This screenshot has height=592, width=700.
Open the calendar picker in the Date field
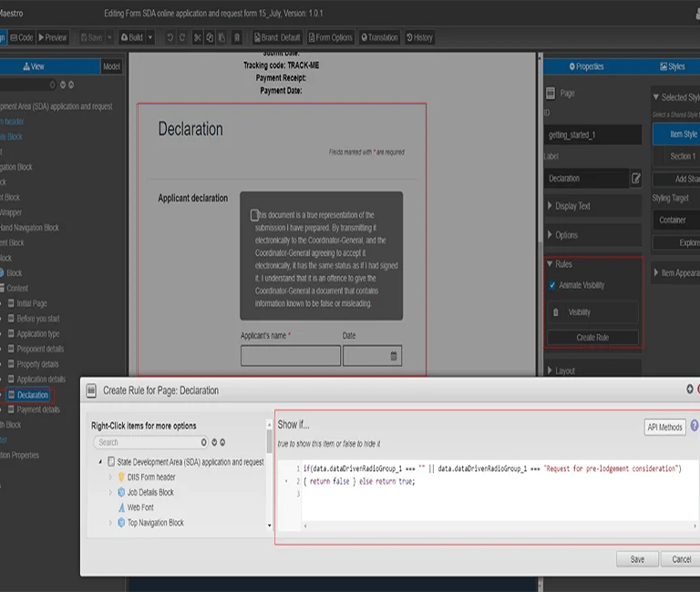tap(394, 355)
